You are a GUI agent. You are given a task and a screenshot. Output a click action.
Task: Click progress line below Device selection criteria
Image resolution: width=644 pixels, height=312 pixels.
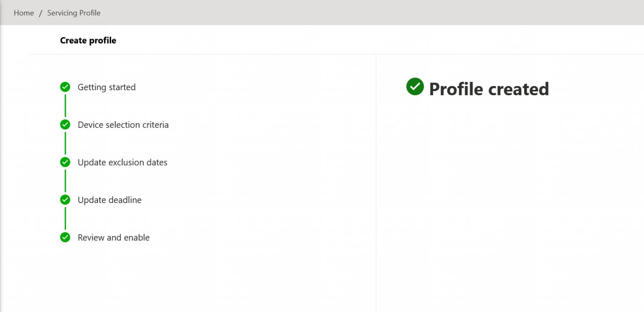pyautogui.click(x=65, y=143)
